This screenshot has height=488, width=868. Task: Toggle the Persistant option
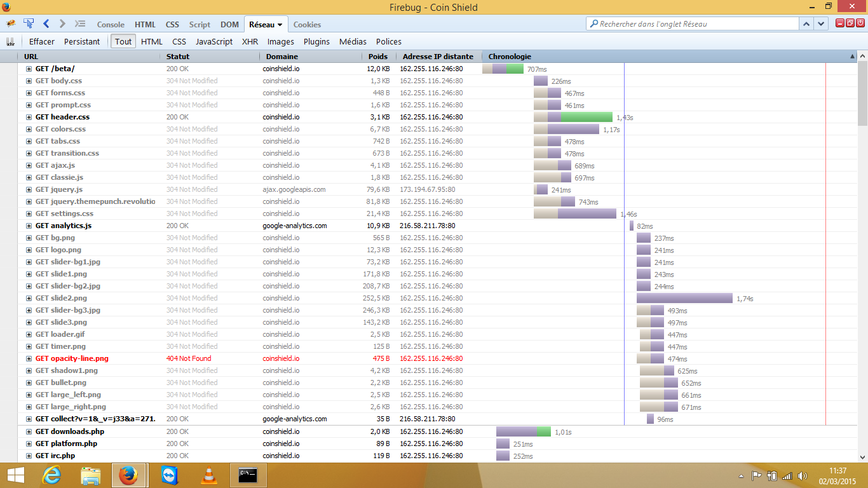click(82, 41)
